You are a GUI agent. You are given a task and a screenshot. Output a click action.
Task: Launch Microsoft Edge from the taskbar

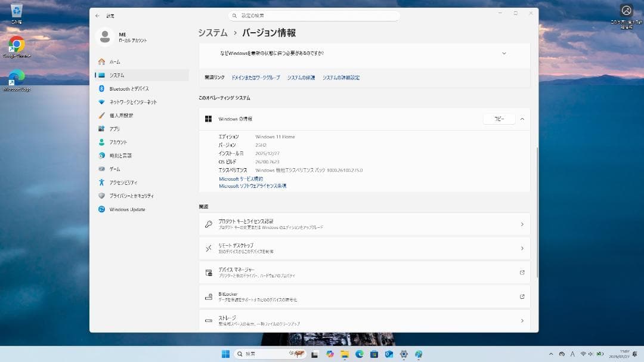tap(358, 352)
